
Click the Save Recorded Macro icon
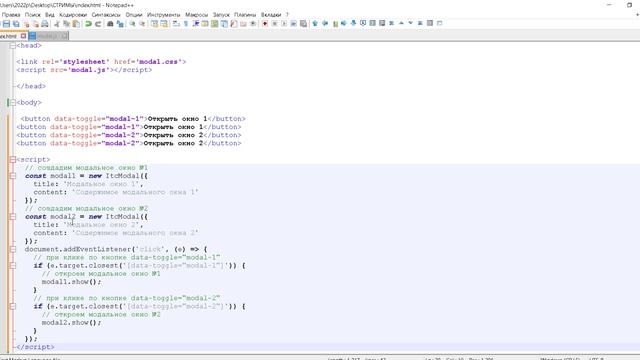coord(303,24)
